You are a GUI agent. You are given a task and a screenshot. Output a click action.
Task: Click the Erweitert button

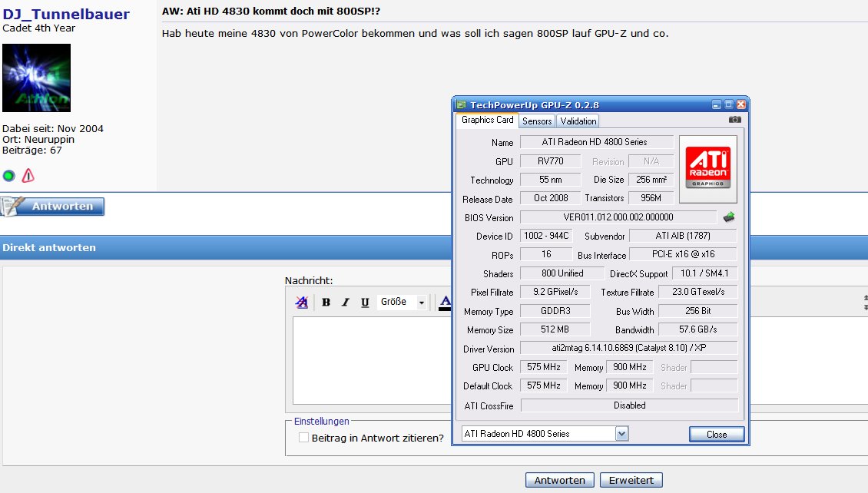click(x=631, y=480)
